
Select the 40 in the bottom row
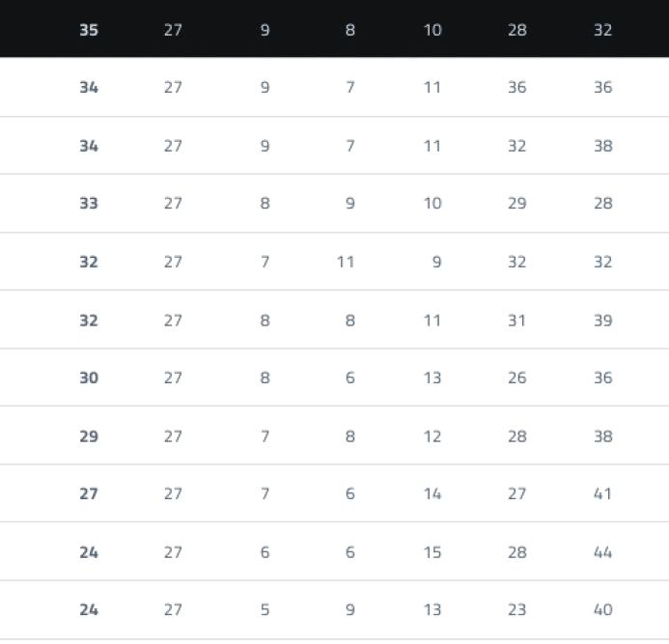point(602,609)
